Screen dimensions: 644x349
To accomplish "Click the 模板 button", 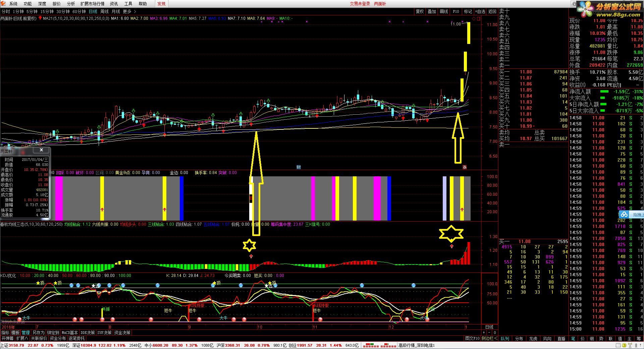I will [15, 333].
